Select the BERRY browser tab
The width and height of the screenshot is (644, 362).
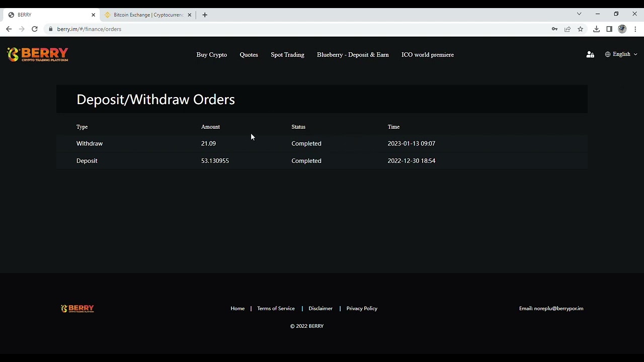50,15
